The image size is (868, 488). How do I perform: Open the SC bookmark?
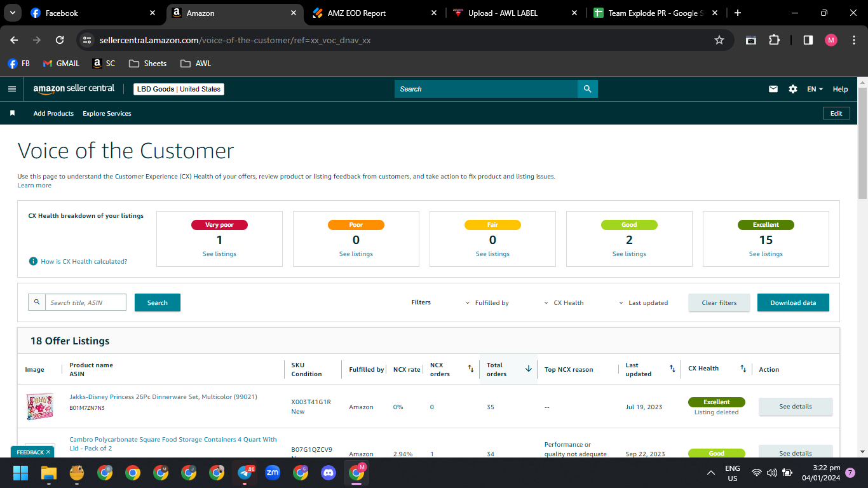pyautogui.click(x=104, y=64)
